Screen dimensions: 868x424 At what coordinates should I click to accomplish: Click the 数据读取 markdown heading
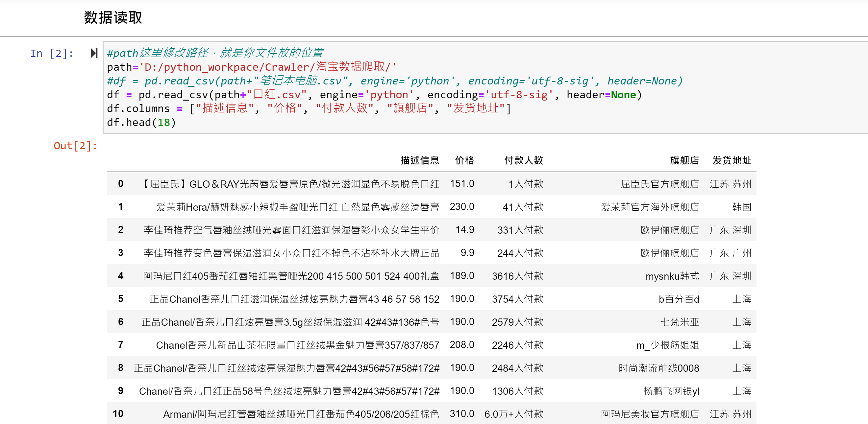(113, 17)
